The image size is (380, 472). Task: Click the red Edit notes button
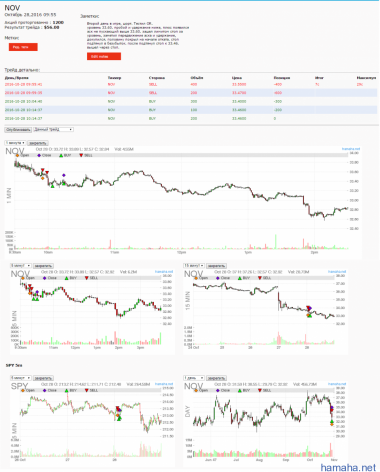[x=104, y=56]
